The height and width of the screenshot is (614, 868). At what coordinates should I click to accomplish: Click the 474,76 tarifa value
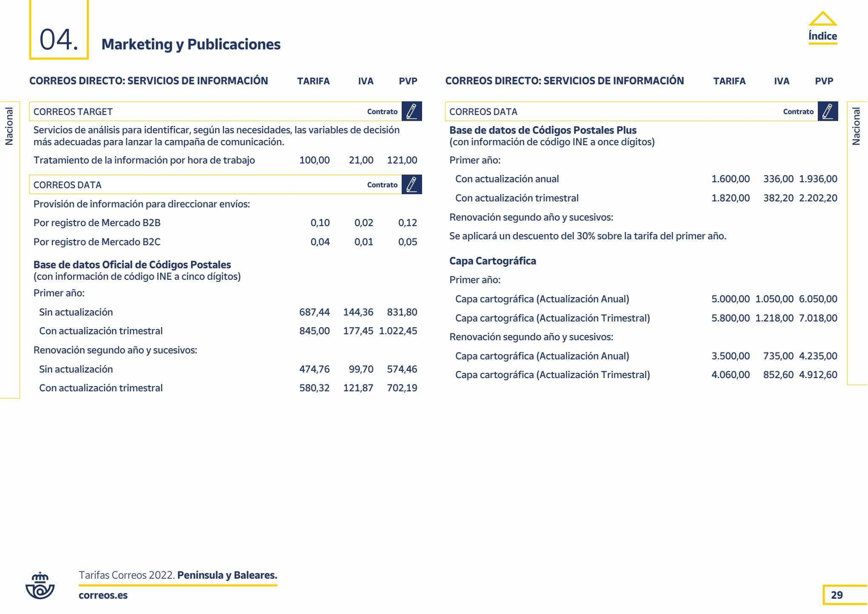pos(314,369)
